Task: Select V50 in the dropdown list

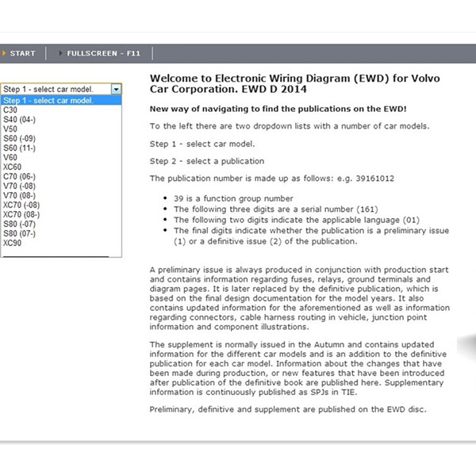Action: tap(10, 129)
